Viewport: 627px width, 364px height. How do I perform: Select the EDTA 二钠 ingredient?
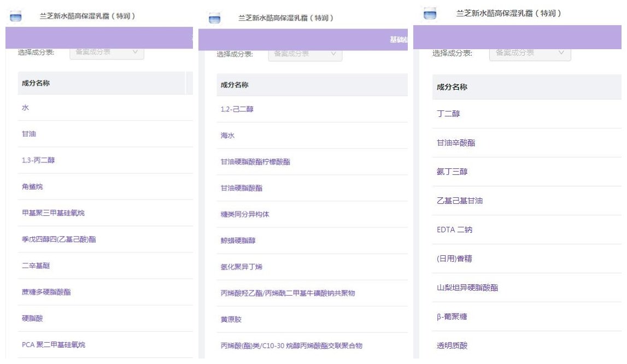click(x=454, y=230)
